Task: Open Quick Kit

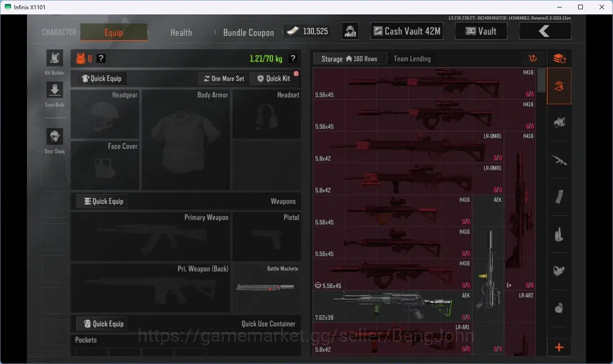Action: 274,78
